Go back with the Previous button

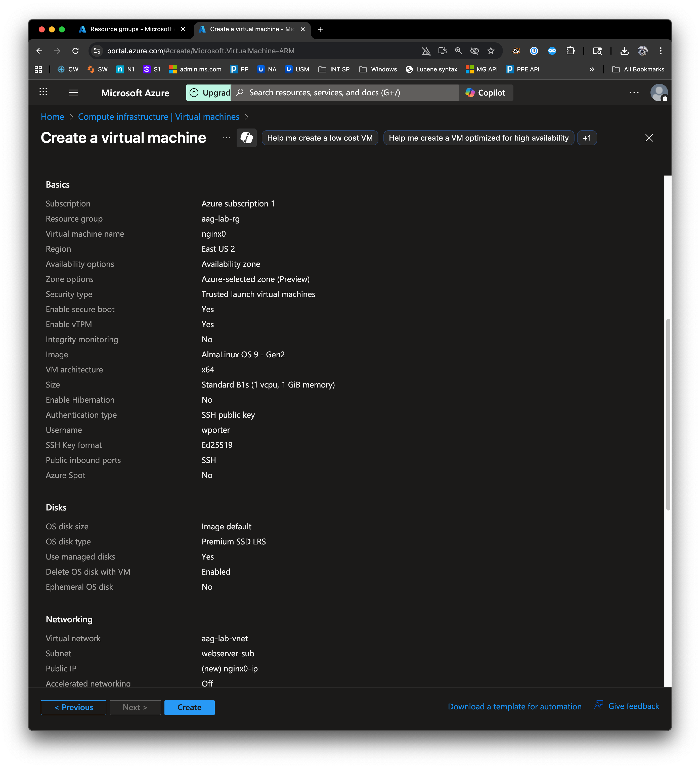(x=73, y=707)
